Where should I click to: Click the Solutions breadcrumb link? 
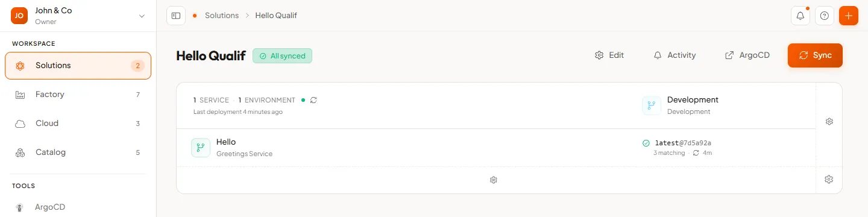222,16
